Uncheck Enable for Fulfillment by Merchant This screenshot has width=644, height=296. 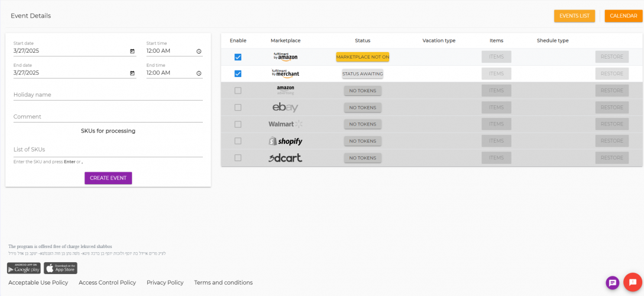[x=238, y=73]
